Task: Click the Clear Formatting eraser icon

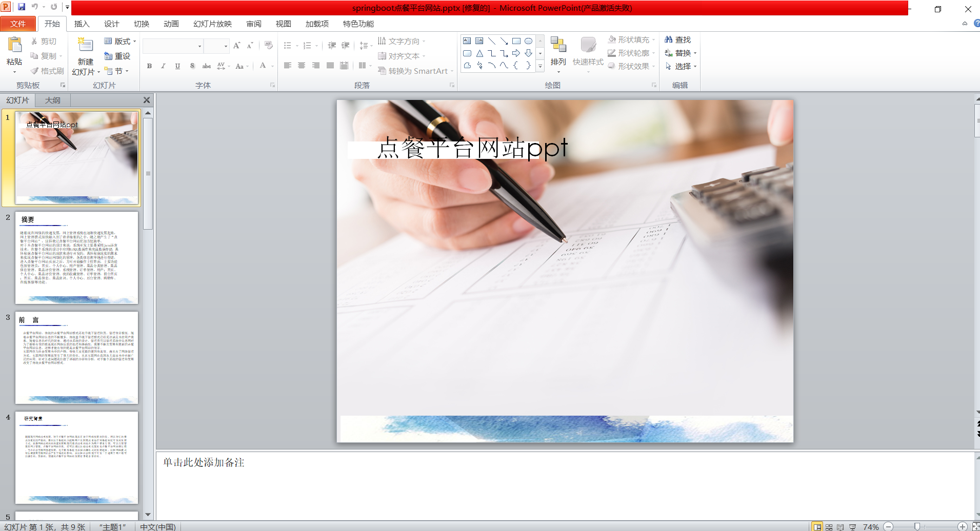Action: (x=269, y=46)
